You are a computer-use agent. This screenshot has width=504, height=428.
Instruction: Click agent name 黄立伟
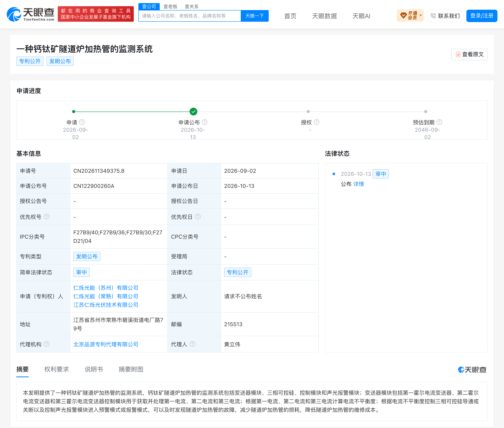pos(232,344)
